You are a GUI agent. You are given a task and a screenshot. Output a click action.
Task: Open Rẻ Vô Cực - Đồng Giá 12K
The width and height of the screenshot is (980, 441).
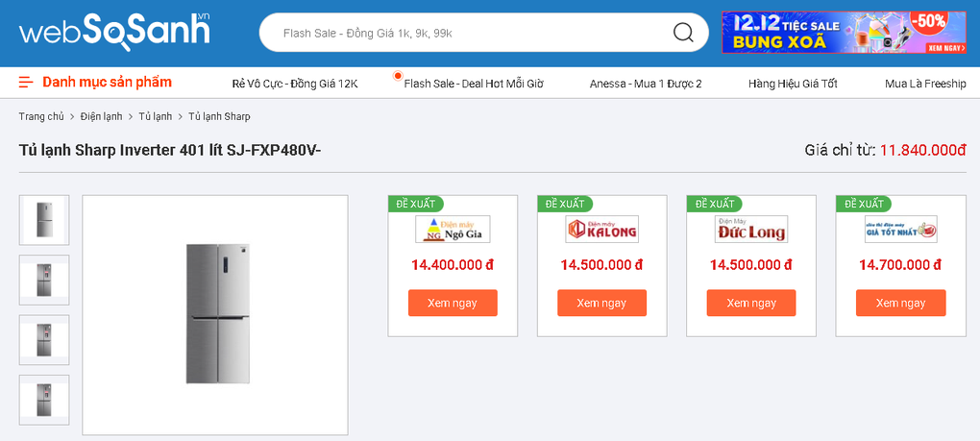(x=294, y=84)
